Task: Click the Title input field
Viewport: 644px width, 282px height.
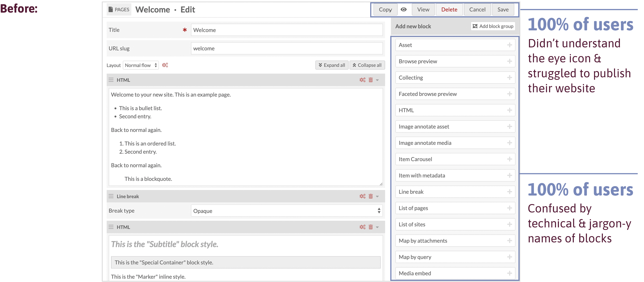Action: (x=287, y=30)
